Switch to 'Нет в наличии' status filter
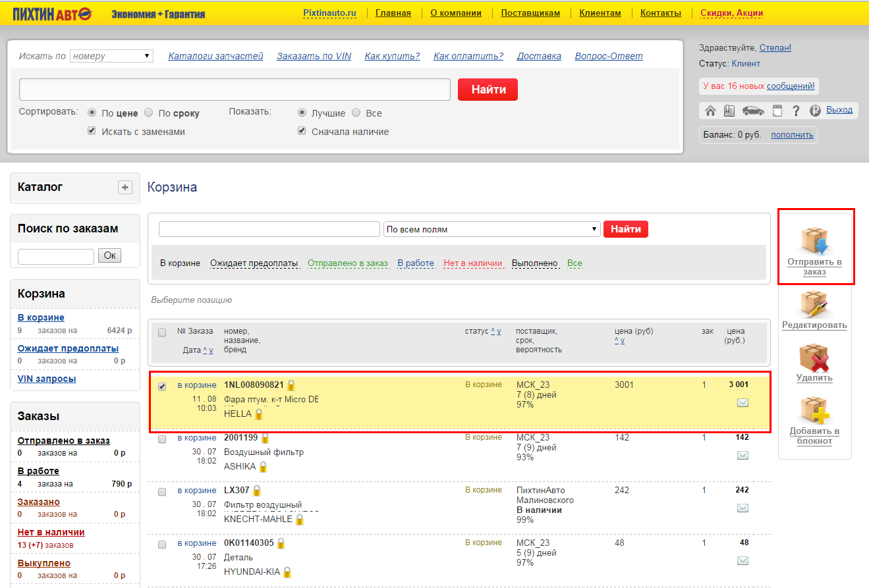Viewport: 869px width, 588px height. point(472,263)
